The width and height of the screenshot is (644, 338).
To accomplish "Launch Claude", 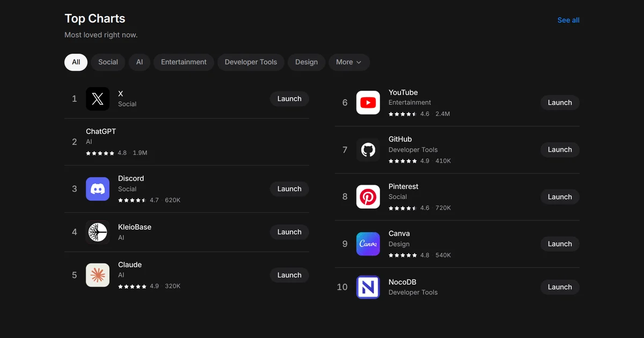I will pyautogui.click(x=289, y=275).
